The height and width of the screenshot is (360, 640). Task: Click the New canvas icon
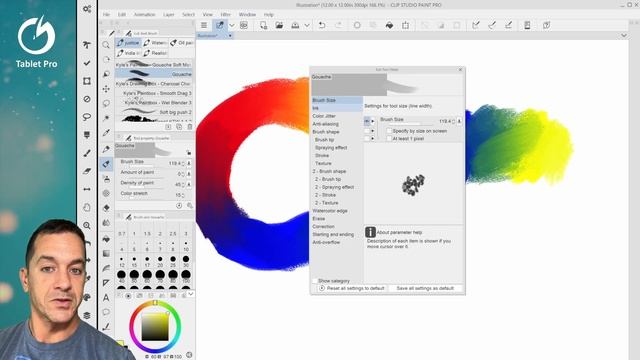tap(263, 25)
